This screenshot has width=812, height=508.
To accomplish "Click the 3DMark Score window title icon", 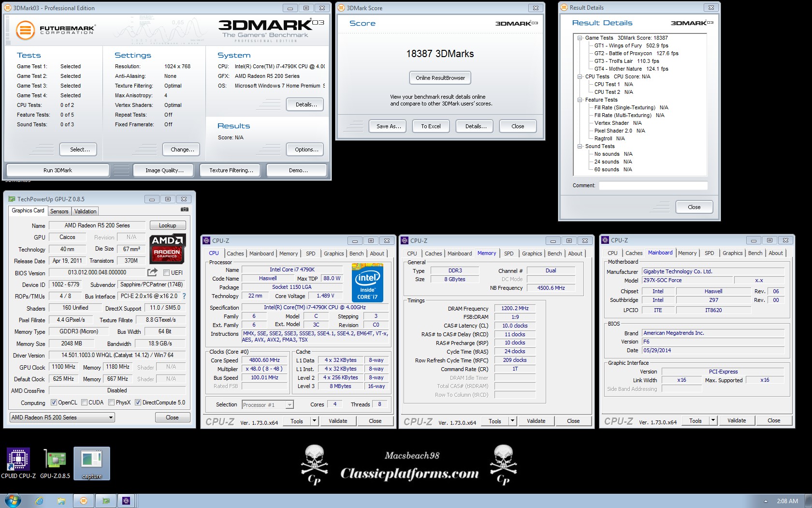I will click(341, 8).
